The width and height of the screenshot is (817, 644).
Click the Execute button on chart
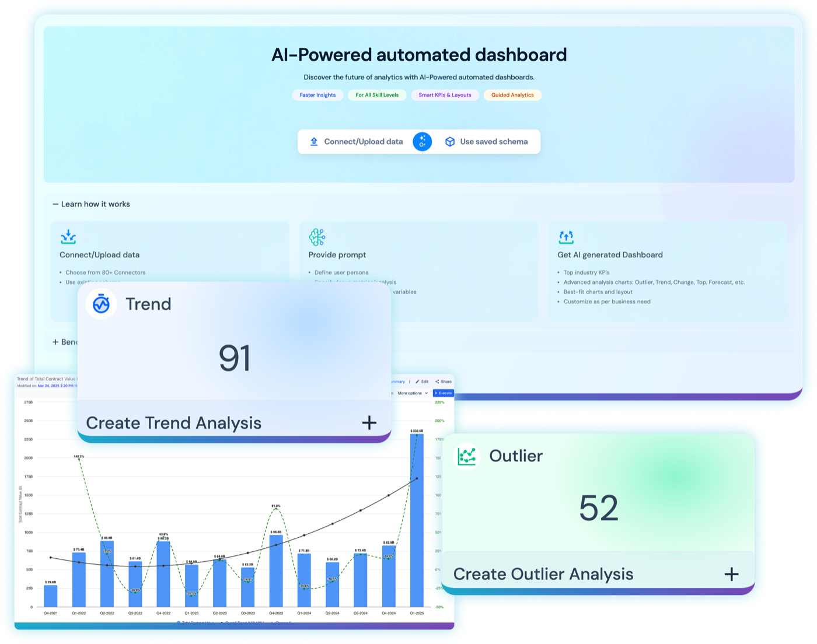444,393
